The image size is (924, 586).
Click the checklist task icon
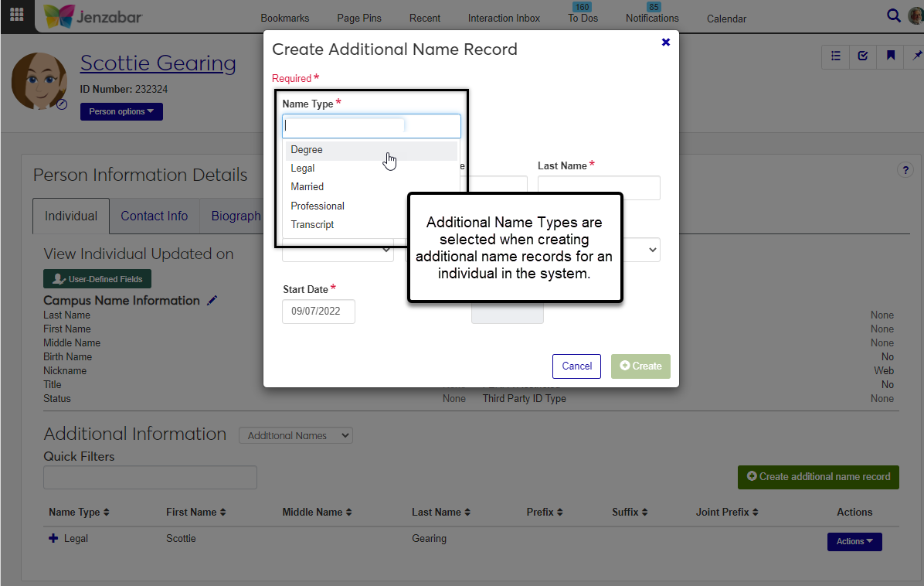[863, 56]
